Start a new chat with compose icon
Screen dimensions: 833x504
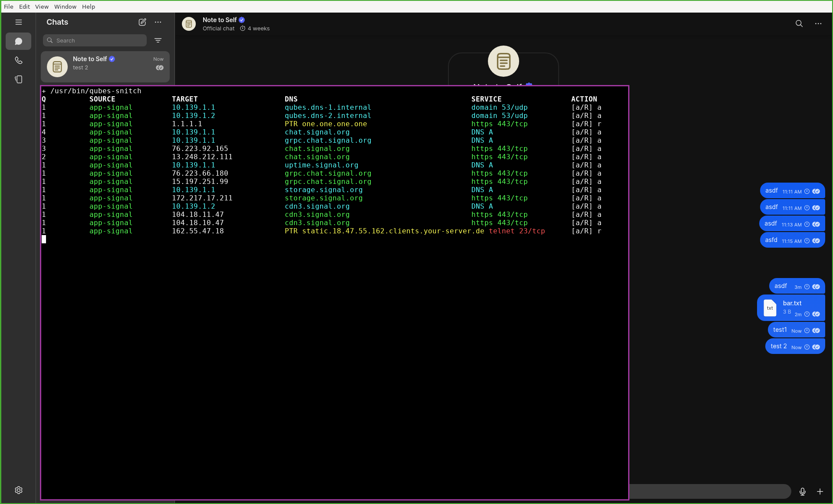142,22
